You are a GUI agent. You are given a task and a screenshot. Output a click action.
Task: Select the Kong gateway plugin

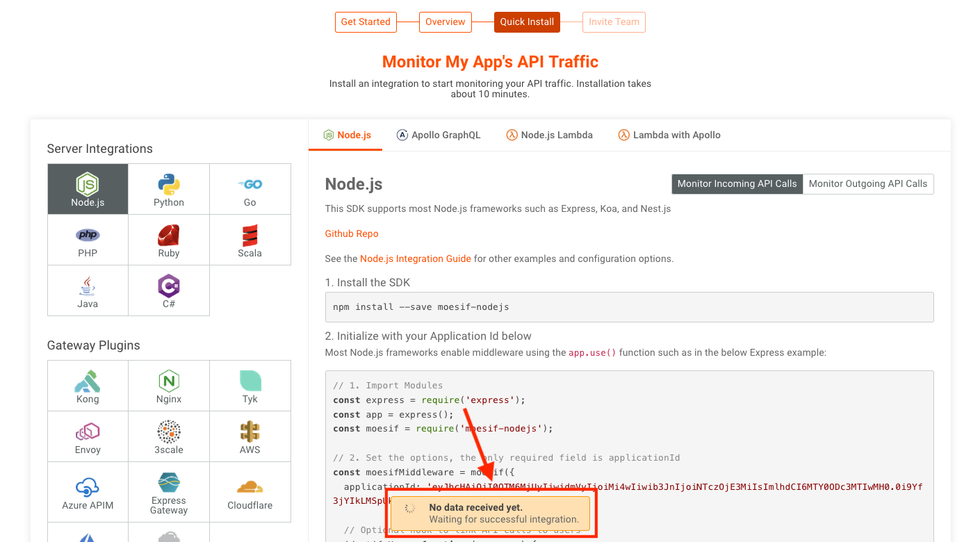point(88,385)
